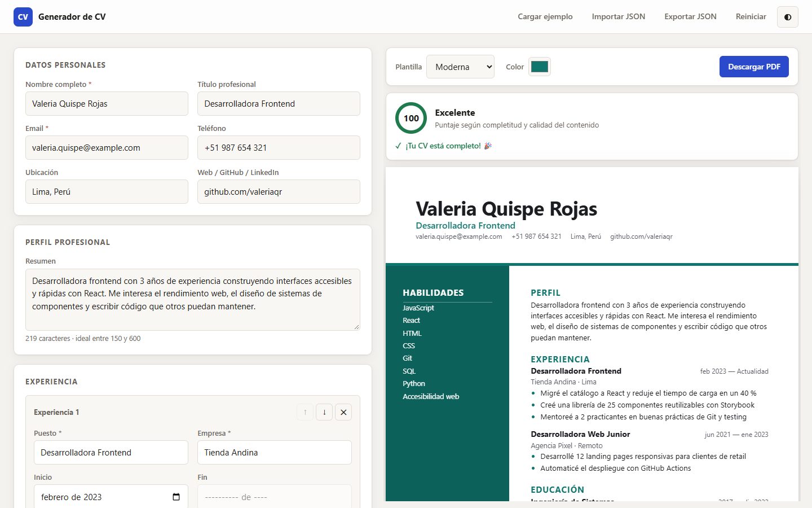Move Experiencia 1 up with arrow
The height and width of the screenshot is (508, 812).
(305, 412)
